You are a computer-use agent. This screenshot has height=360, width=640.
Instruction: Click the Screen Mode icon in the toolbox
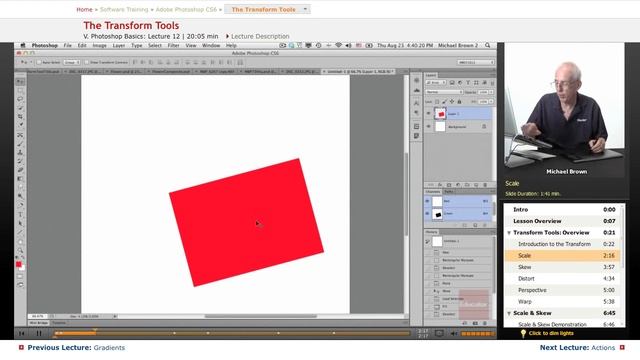coord(20,285)
